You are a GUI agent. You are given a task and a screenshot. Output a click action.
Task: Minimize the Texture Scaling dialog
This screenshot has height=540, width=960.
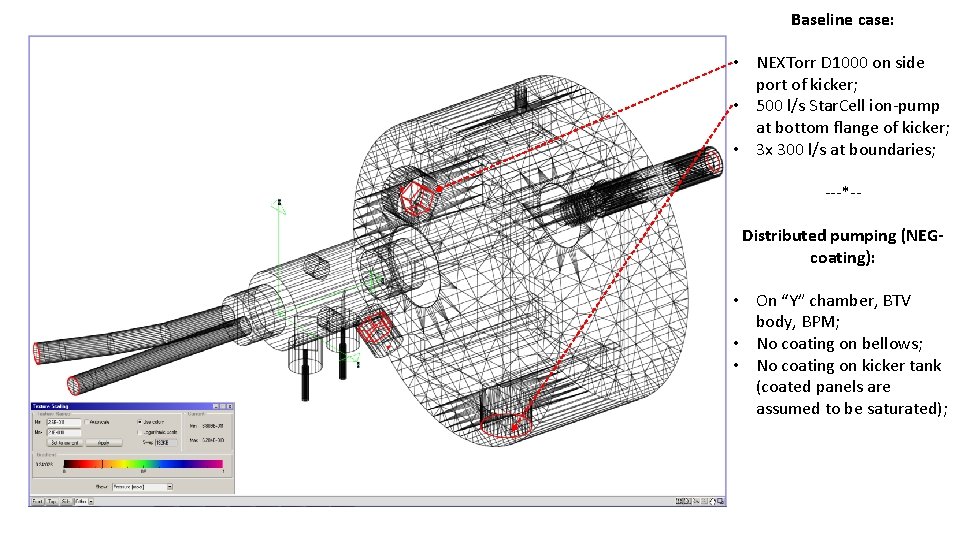click(x=216, y=407)
